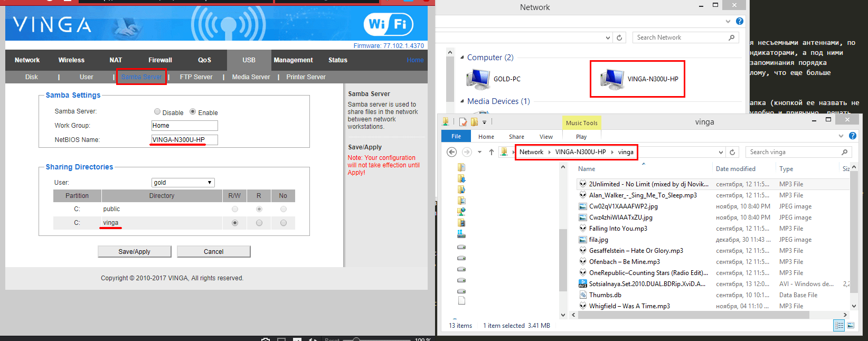Open the Share ribbon tab
Screen dimensions: 868x341
[516, 137]
